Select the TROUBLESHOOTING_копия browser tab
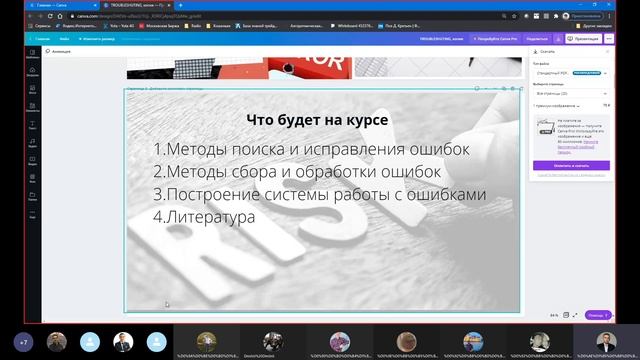 tap(137, 5)
